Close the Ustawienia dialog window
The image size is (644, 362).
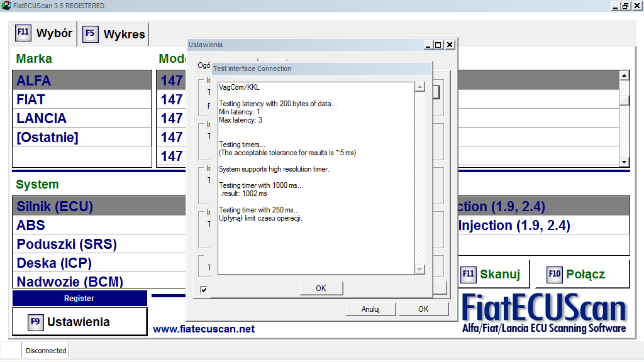pos(450,45)
